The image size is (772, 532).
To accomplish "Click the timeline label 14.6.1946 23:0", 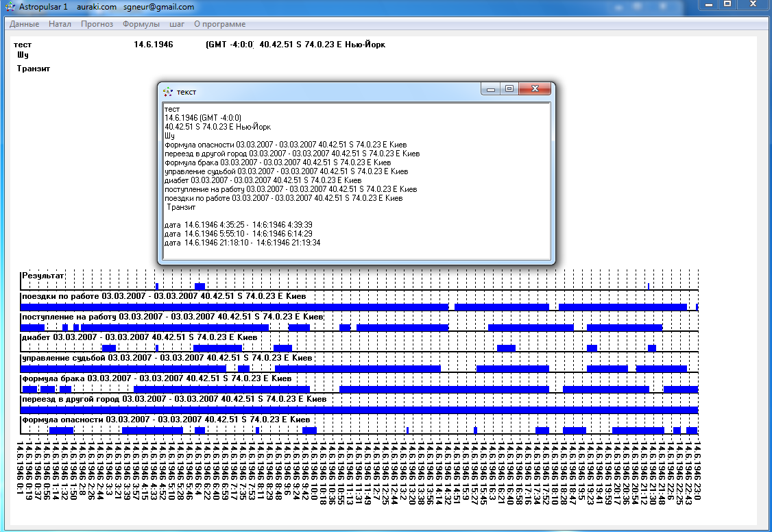I will pyautogui.click(x=697, y=471).
